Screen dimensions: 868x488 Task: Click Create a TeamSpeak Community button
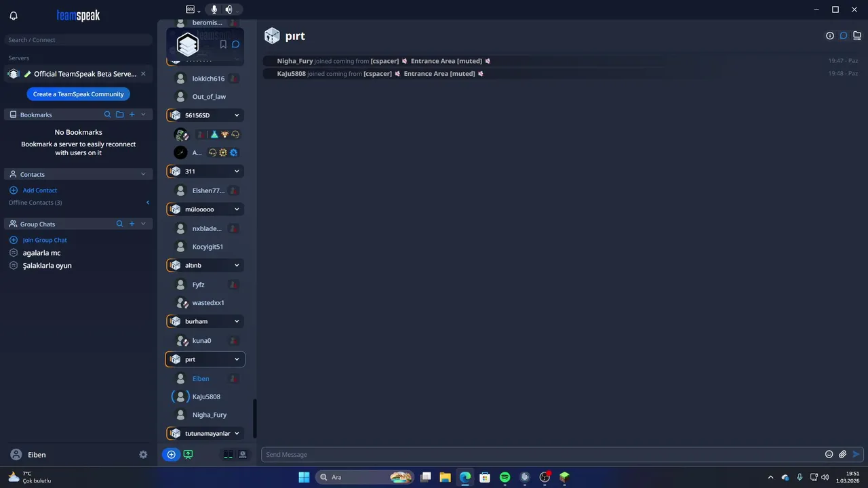pyautogui.click(x=79, y=94)
